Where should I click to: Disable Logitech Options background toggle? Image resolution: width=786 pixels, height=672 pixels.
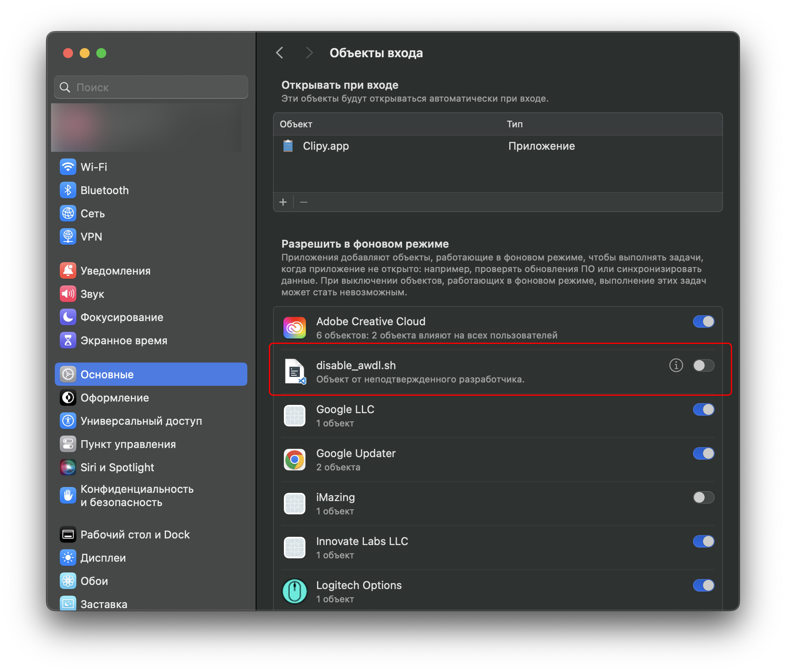point(704,585)
